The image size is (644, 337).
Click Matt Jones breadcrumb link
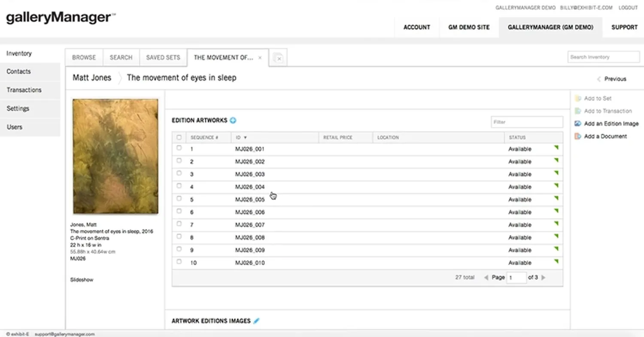pyautogui.click(x=92, y=78)
